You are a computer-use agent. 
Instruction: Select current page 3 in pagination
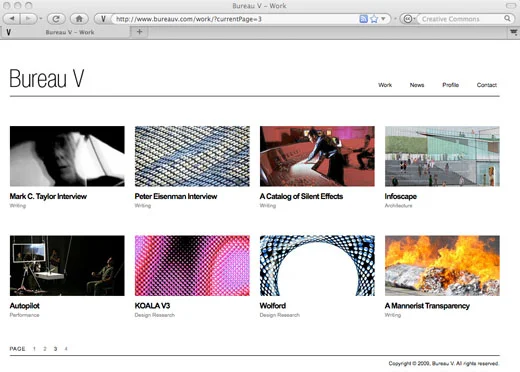(x=55, y=349)
